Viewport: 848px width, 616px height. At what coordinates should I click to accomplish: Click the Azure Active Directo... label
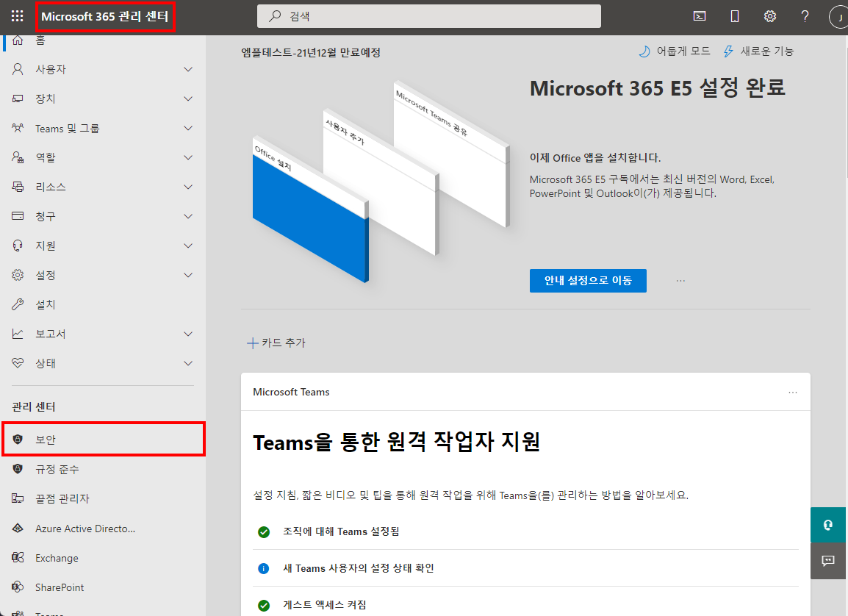tap(85, 529)
